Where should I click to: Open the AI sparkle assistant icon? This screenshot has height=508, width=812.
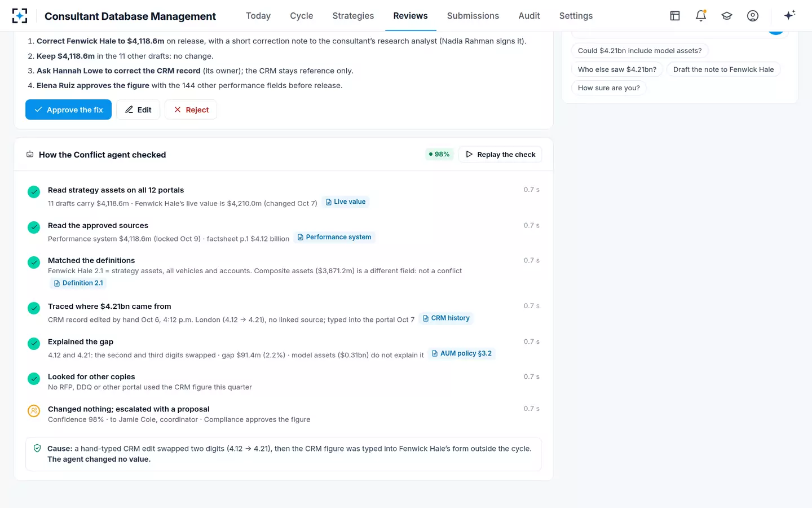(x=789, y=15)
